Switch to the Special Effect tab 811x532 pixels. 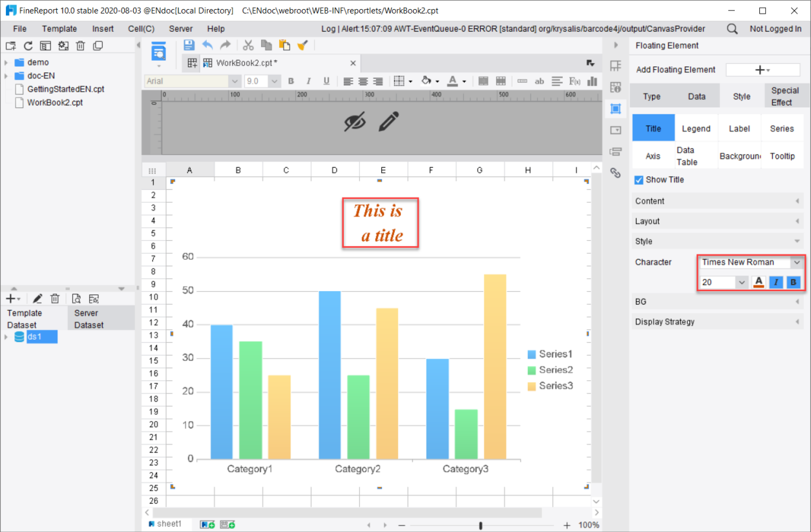pyautogui.click(x=785, y=96)
